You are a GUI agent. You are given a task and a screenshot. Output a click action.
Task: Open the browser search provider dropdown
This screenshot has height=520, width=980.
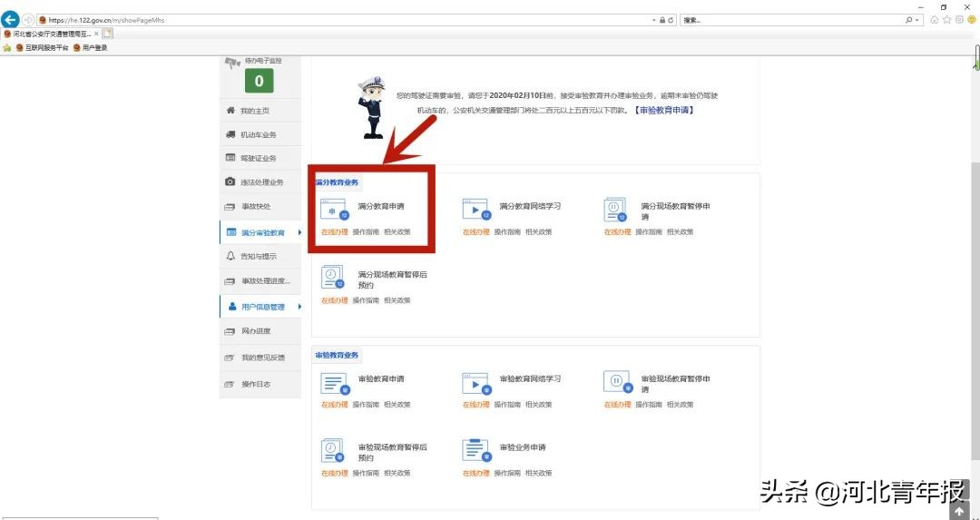tap(919, 20)
